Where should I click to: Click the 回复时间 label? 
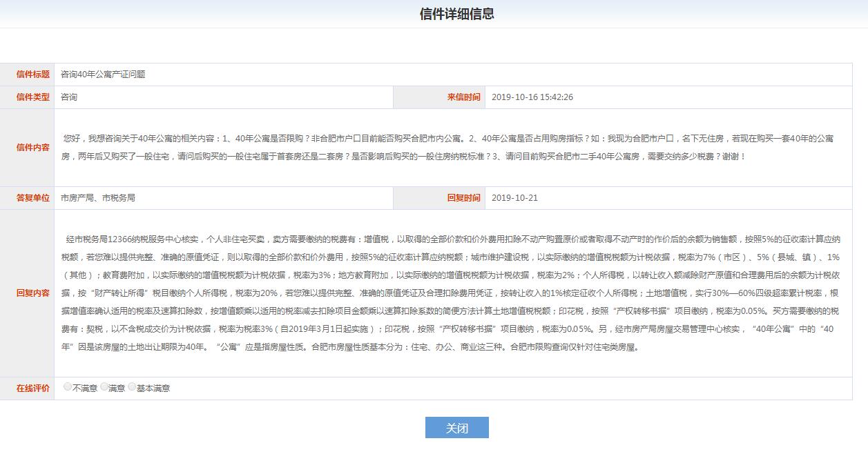pyautogui.click(x=463, y=198)
